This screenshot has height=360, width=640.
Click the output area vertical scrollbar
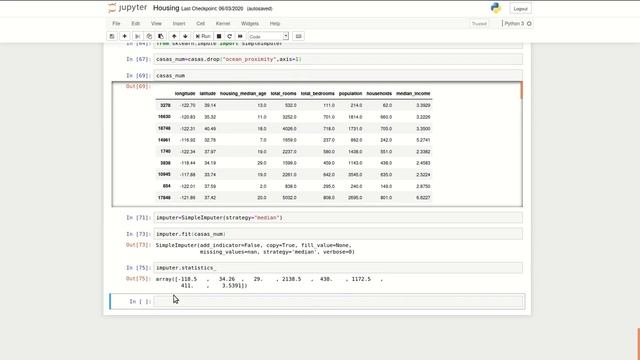[521, 90]
